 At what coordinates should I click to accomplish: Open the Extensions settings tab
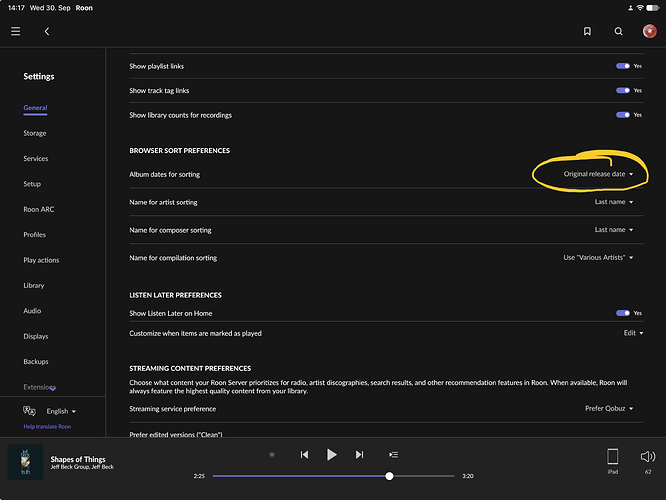[x=39, y=387]
